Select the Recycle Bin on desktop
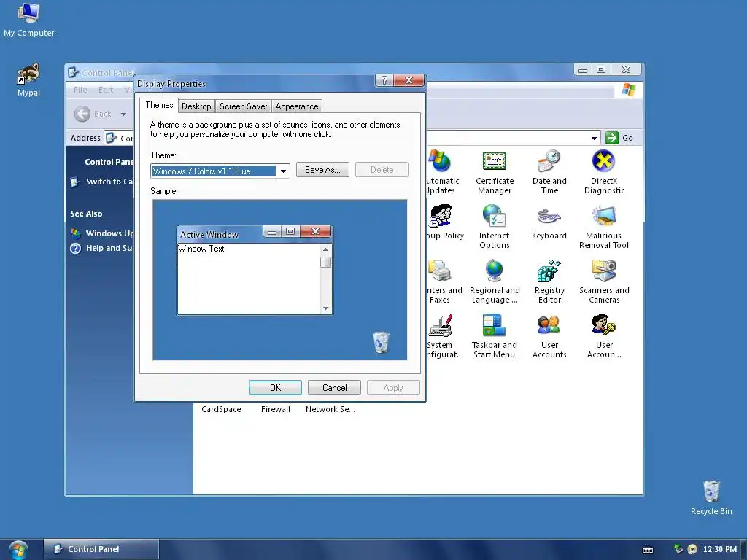The width and height of the screenshot is (747, 560). click(711, 497)
